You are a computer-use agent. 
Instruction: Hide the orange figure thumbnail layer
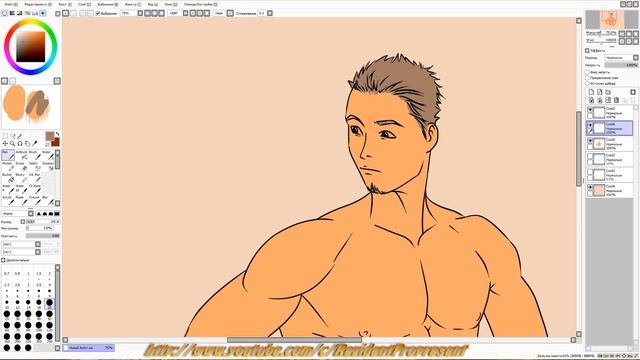(590, 141)
